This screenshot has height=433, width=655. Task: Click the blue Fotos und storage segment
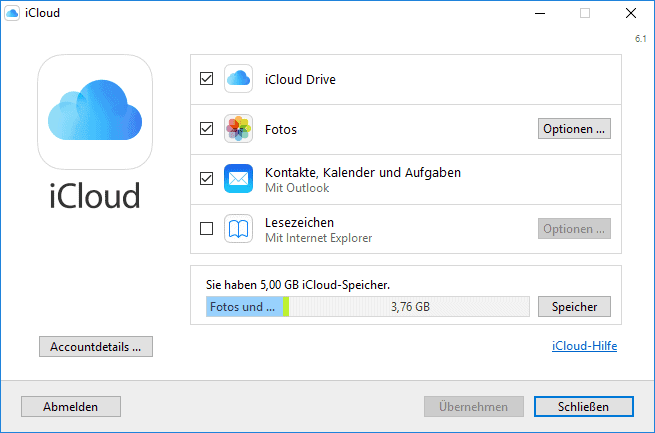pos(244,307)
